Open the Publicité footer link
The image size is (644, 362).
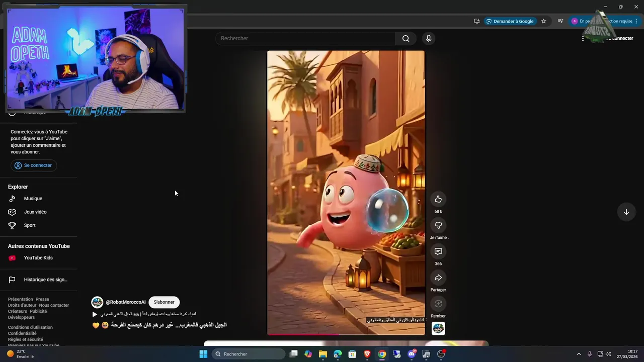38,311
